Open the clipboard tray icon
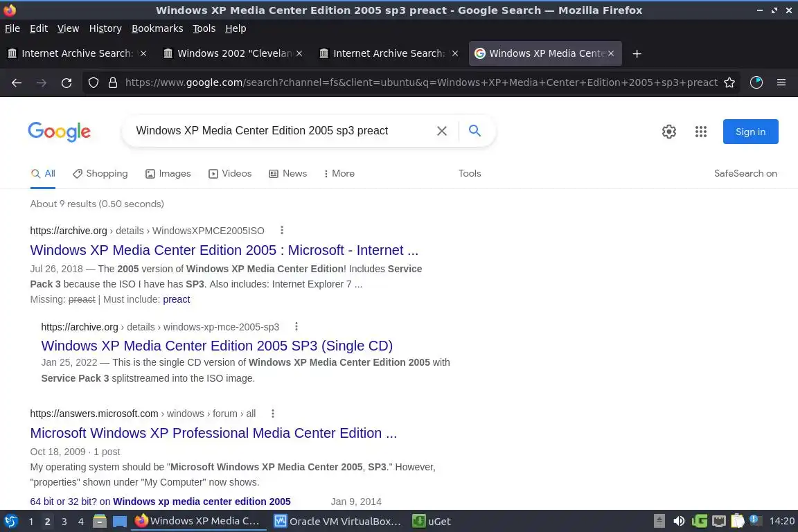Screen dimensions: 798x532 [738, 521]
